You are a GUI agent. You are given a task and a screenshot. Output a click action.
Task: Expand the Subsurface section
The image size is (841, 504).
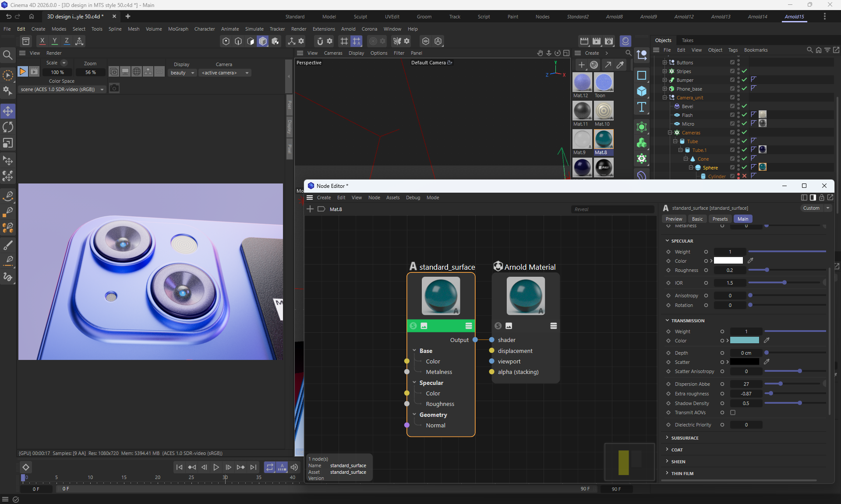click(x=685, y=438)
